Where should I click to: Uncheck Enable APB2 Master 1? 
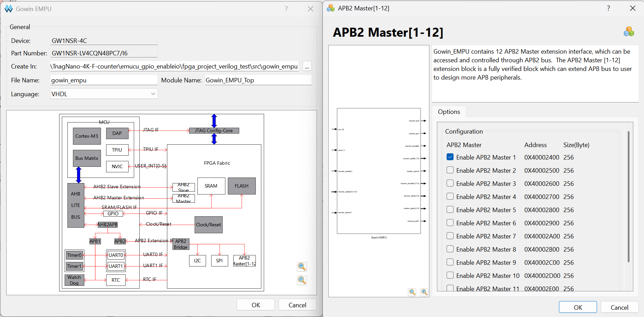[x=450, y=157]
